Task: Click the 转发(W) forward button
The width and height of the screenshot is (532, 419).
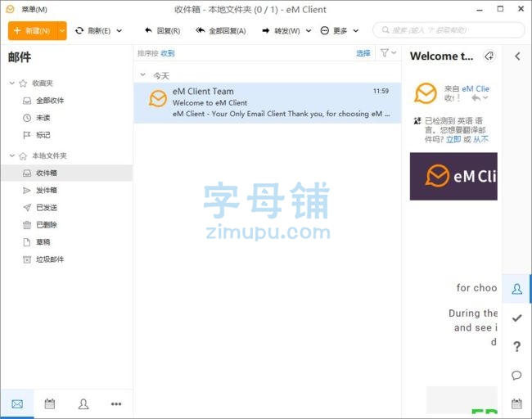Action: (281, 31)
